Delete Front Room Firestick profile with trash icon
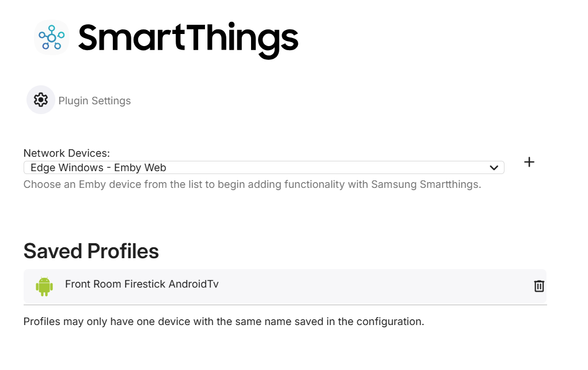The width and height of the screenshot is (588, 370). tap(538, 286)
